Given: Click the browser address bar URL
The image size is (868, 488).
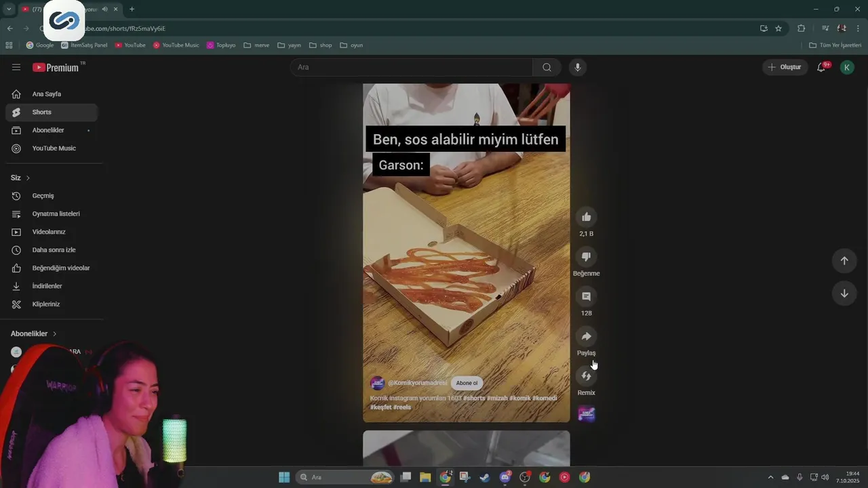Looking at the screenshot, I should [126, 28].
